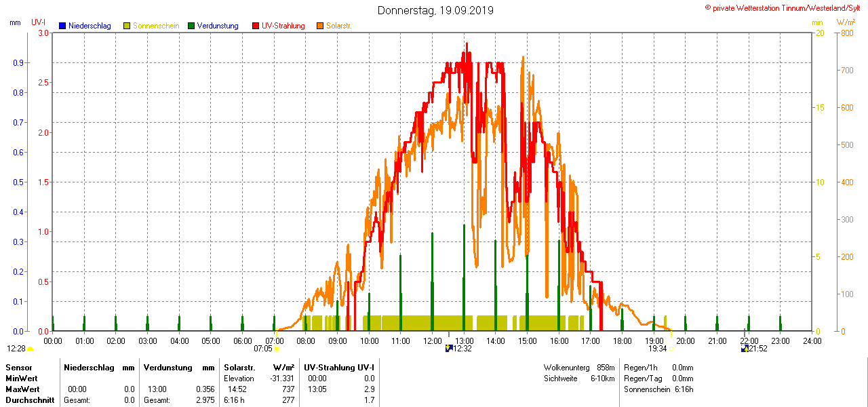Click the blue mm axis heading at the top left

[15, 22]
